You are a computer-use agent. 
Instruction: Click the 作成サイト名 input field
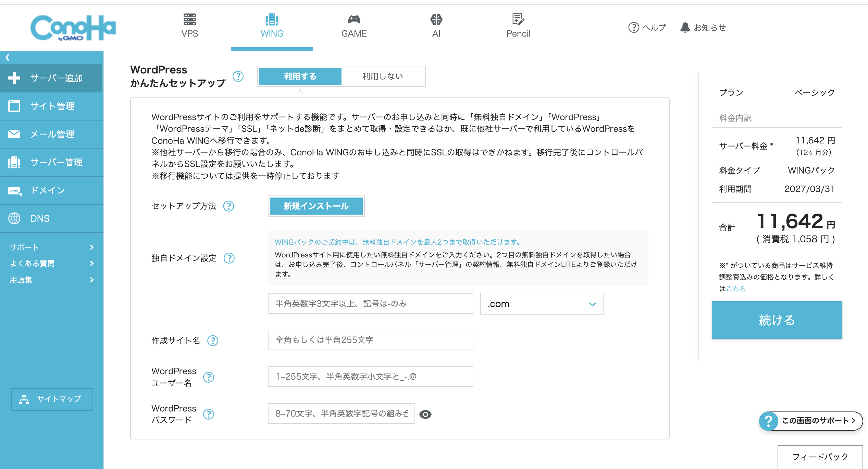pyautogui.click(x=370, y=340)
